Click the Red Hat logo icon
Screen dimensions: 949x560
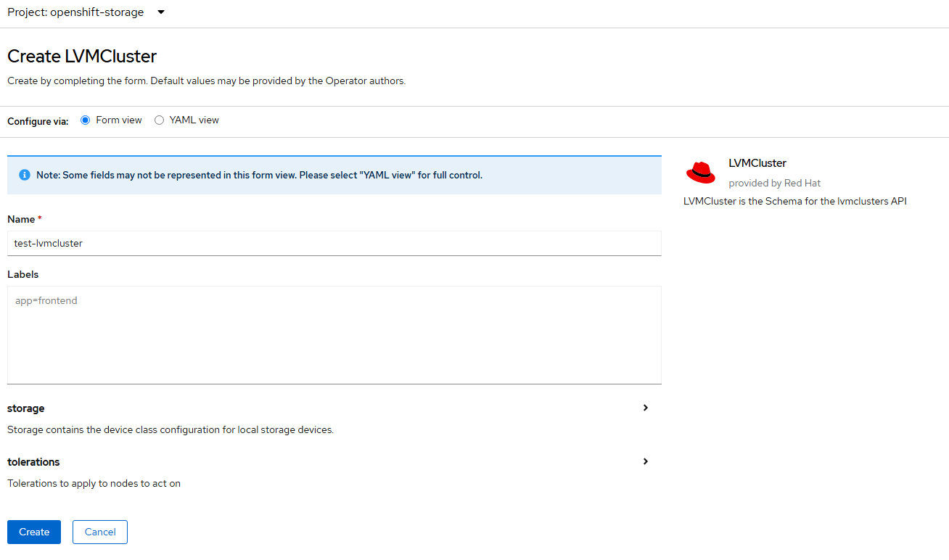(701, 173)
